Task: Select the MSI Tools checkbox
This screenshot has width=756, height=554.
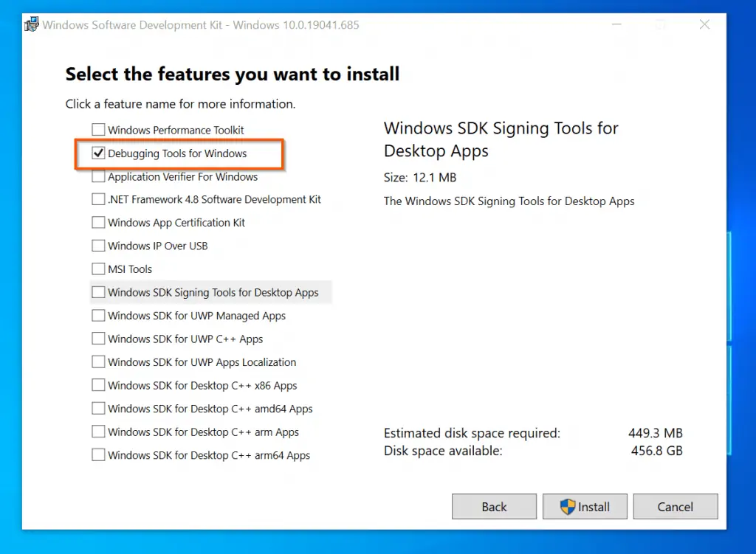Action: tap(98, 269)
